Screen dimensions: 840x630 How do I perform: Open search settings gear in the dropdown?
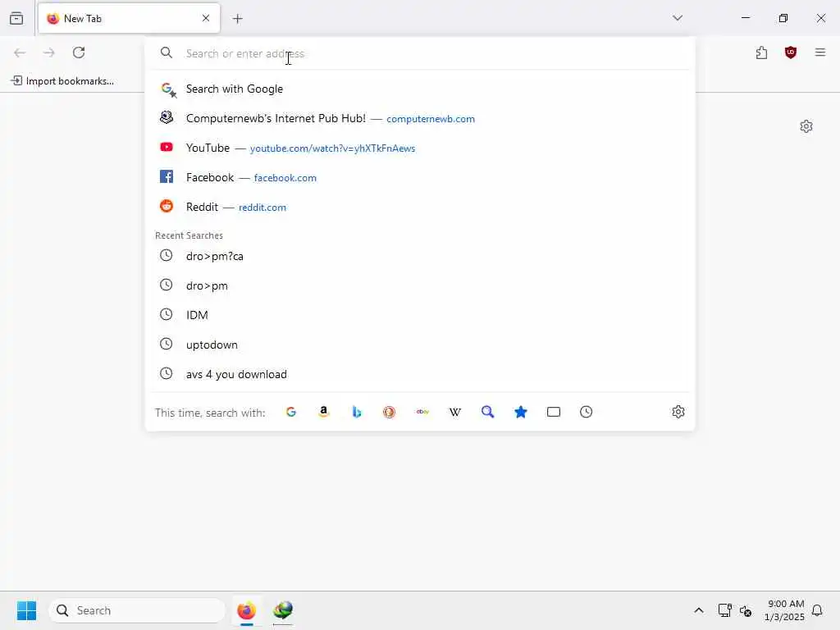[678, 412]
